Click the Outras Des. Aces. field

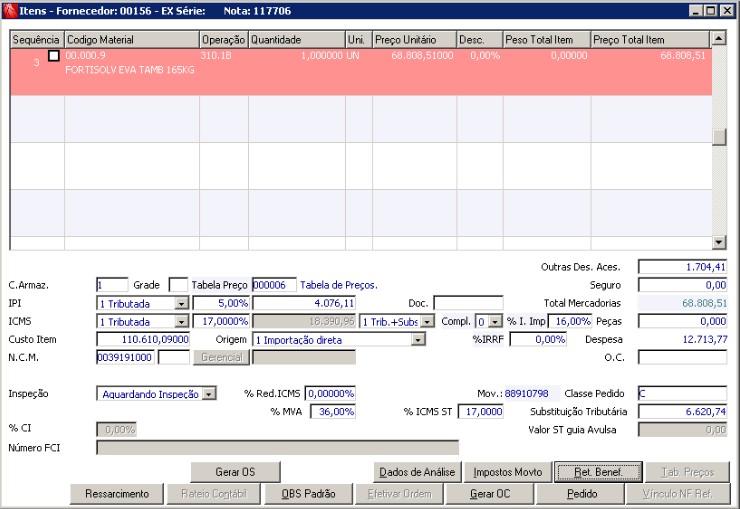(682, 267)
